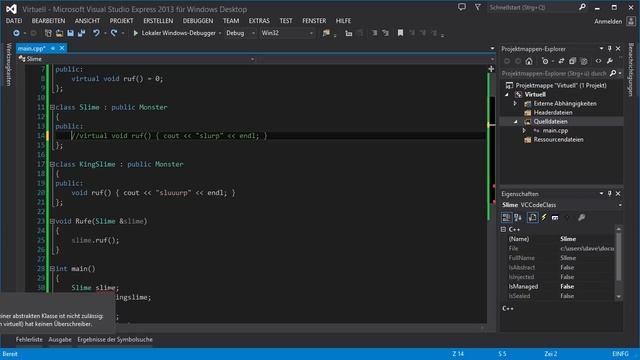Click View Code icon in Projektmappen-Explorer
640x360 pixels.
pyautogui.click(x=598, y=61)
